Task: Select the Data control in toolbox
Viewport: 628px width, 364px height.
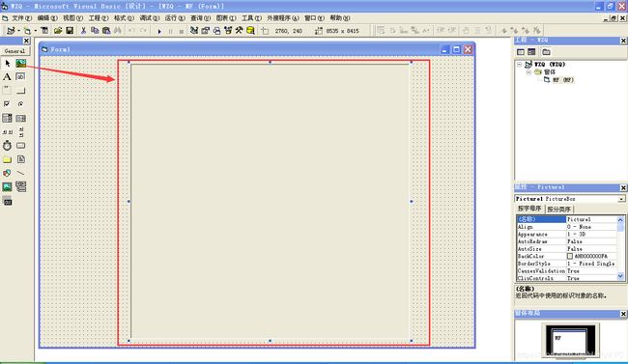Action: tap(21, 186)
